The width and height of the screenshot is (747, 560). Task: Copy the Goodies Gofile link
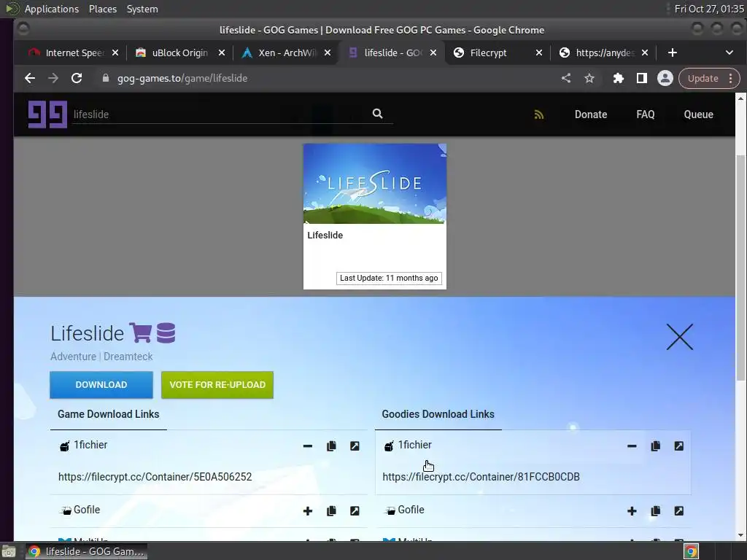coord(656,511)
